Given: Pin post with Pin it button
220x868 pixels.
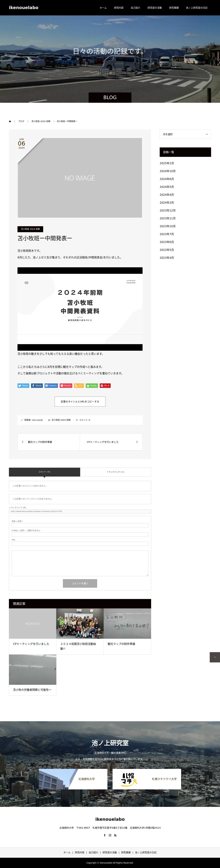Looking at the screenshot, I should pyautogui.click(x=105, y=385).
